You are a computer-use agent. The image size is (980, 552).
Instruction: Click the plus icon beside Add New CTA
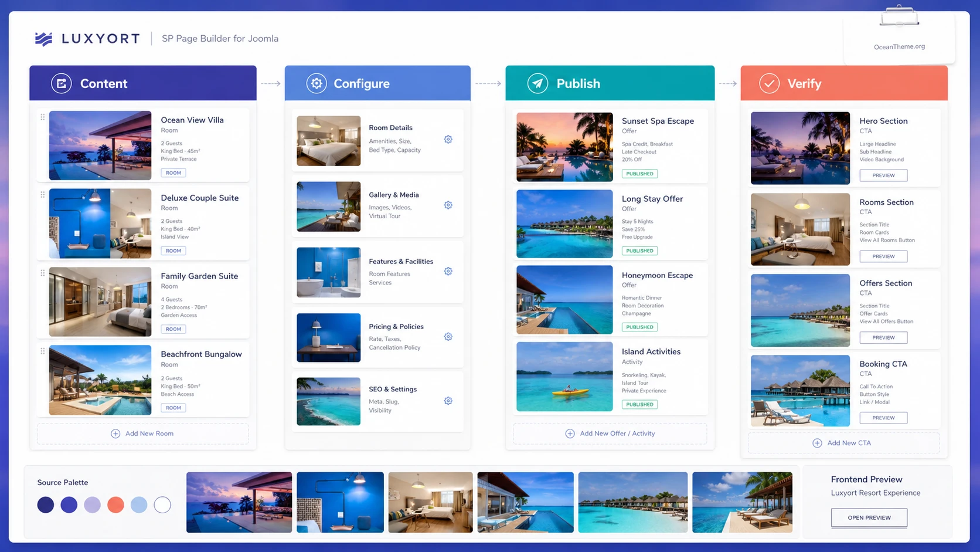click(817, 443)
